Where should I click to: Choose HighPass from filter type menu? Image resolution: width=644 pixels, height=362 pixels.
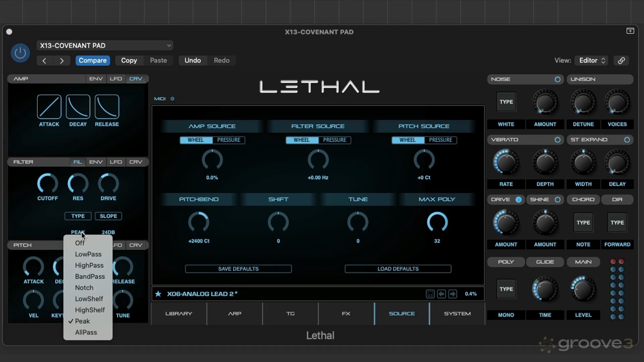pos(88,265)
